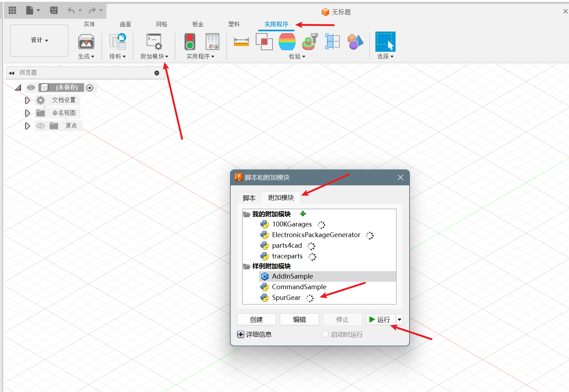
Task: Expand the 原点 tree node
Action: (27, 126)
